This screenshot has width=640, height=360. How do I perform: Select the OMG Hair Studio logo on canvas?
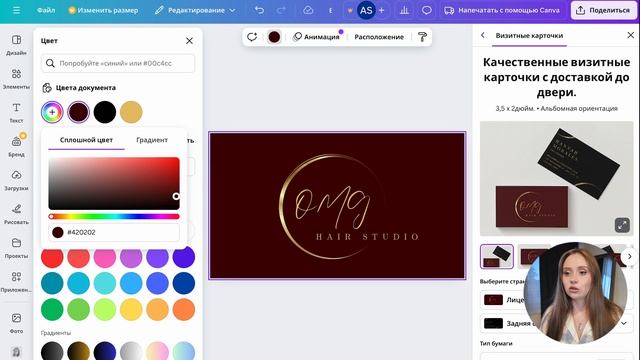click(349, 207)
